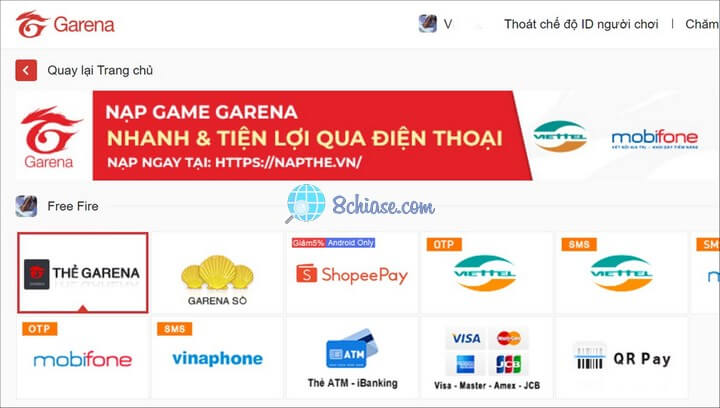The height and width of the screenshot is (408, 720).
Task: Open the Nạp Game Garena napthe.vn banner
Action: (x=312, y=135)
